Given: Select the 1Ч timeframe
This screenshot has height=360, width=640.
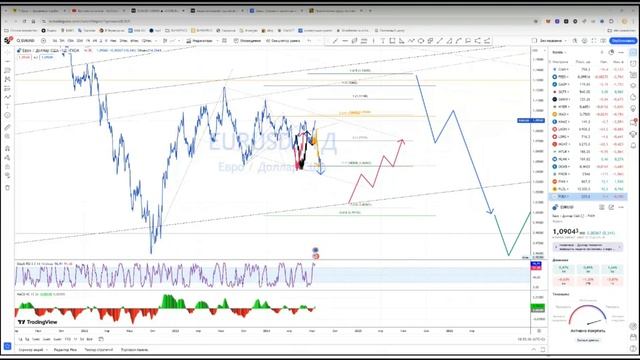Looking at the screenshot, I should click(x=87, y=41).
